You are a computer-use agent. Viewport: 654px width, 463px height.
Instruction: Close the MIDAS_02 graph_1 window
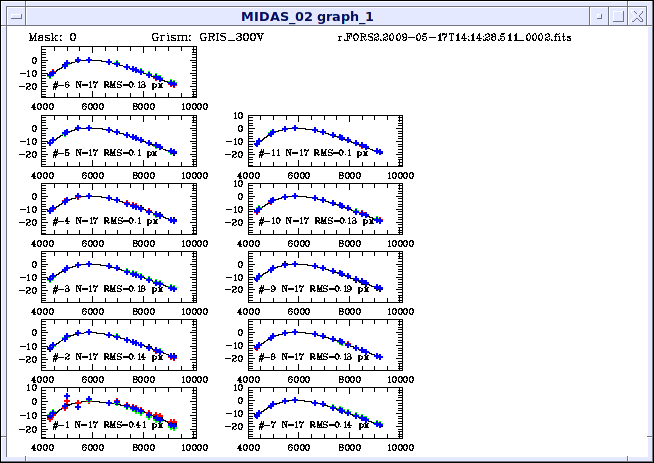click(x=640, y=16)
